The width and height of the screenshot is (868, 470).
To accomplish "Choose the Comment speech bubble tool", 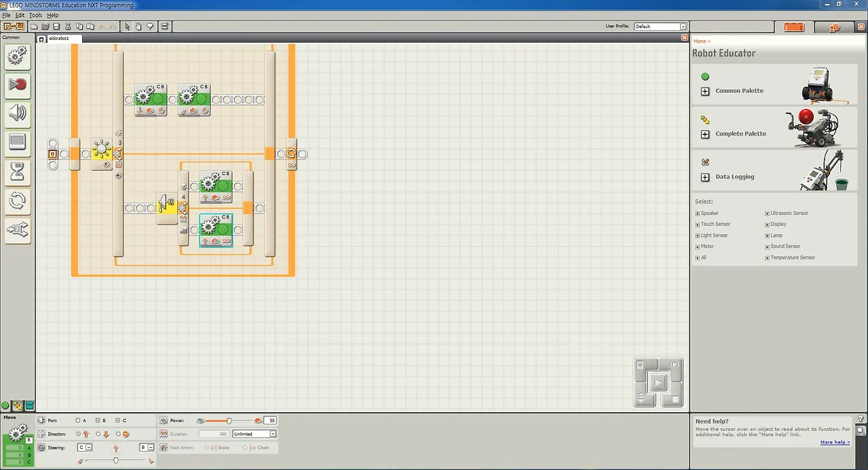I will [150, 26].
